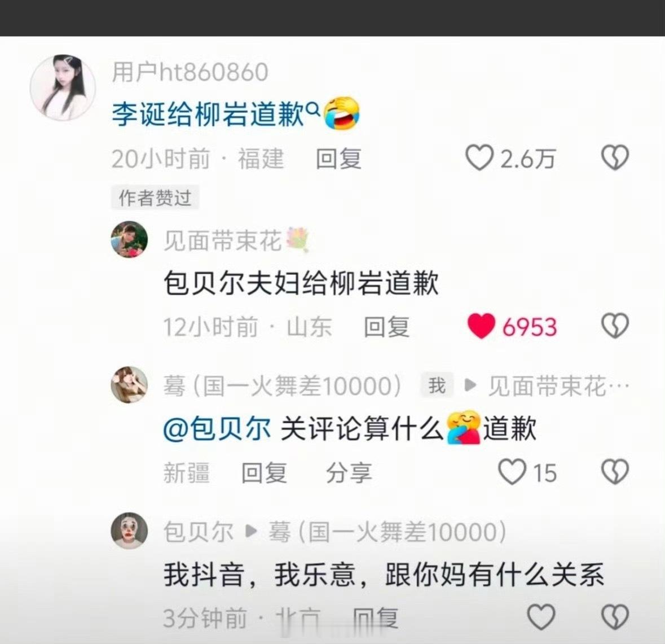665x644 pixels.
Task: Open 用户ht860860's profile avatar
Action: pos(63,87)
